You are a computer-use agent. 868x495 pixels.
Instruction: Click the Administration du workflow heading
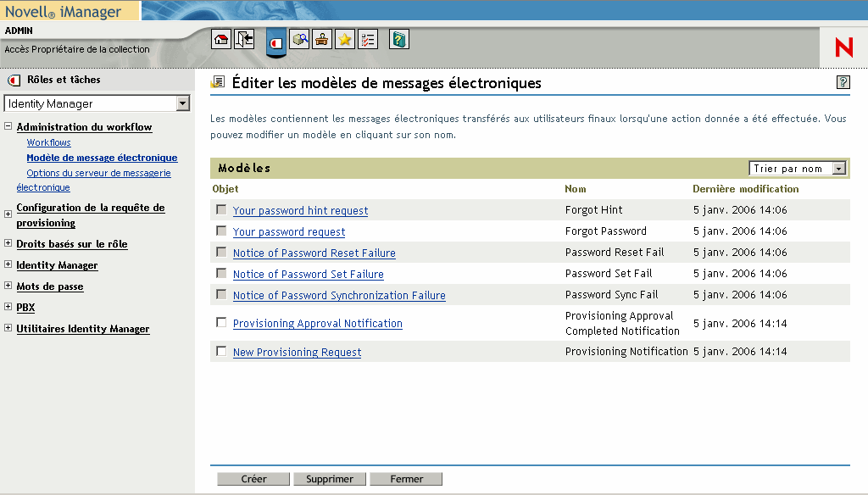click(84, 127)
